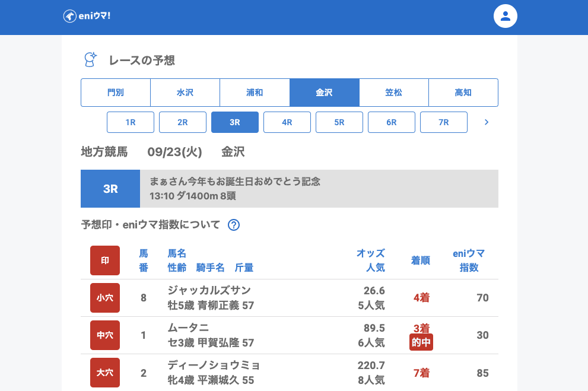This screenshot has height=391, width=588.
Task: Select the 高知 racecourse tab
Action: (463, 93)
